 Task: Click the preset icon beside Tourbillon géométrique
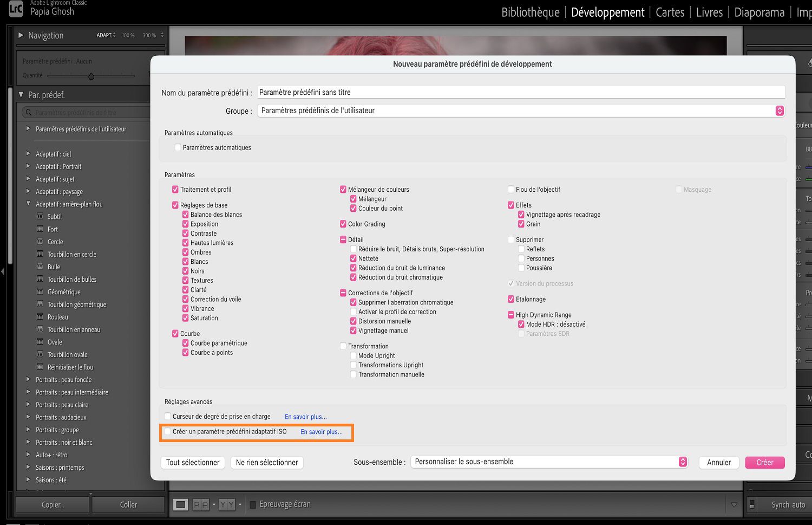point(40,304)
